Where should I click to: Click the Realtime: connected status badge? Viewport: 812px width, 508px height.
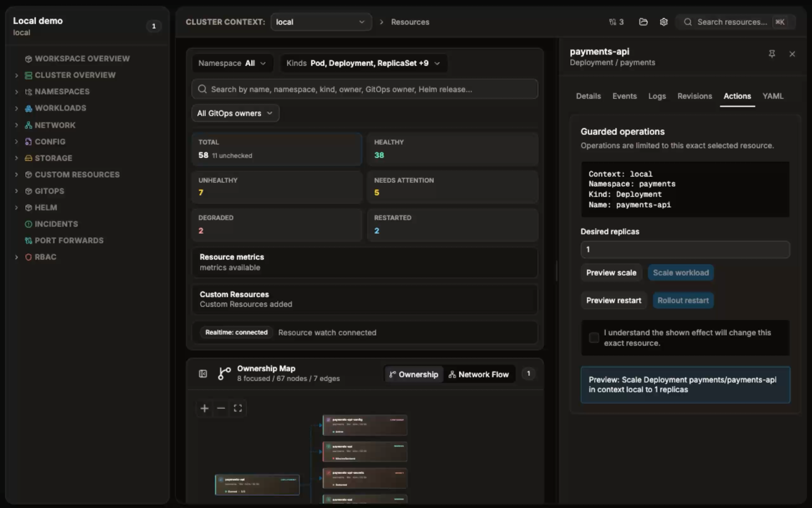236,332
